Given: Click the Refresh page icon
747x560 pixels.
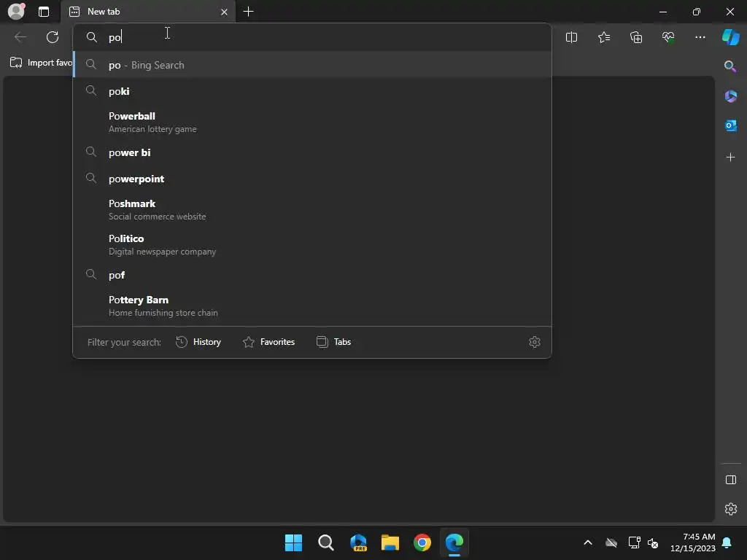Looking at the screenshot, I should pyautogui.click(x=53, y=37).
